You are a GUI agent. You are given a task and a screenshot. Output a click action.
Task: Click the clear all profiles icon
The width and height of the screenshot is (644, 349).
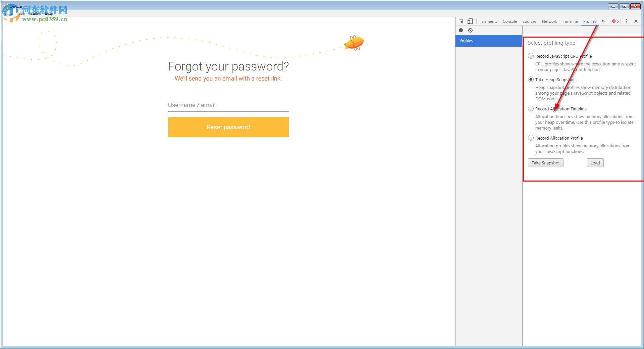(x=471, y=30)
